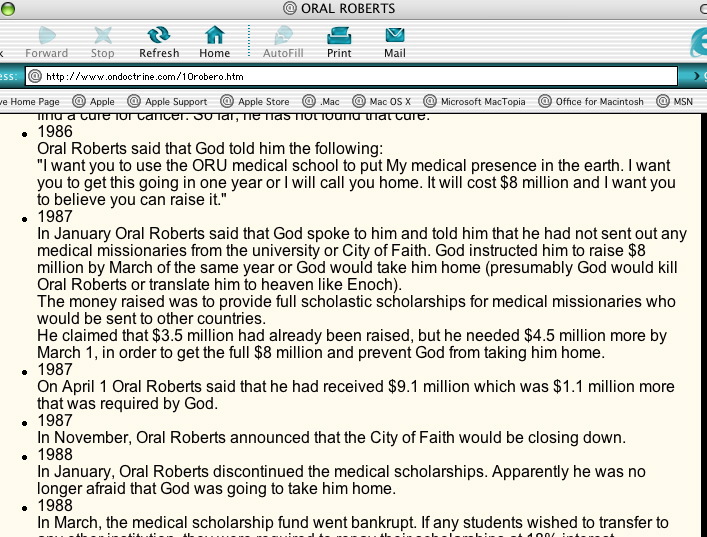Click the @ icon beside Microsoft MacTopia
Screen dimensions: 707x537
tap(430, 101)
